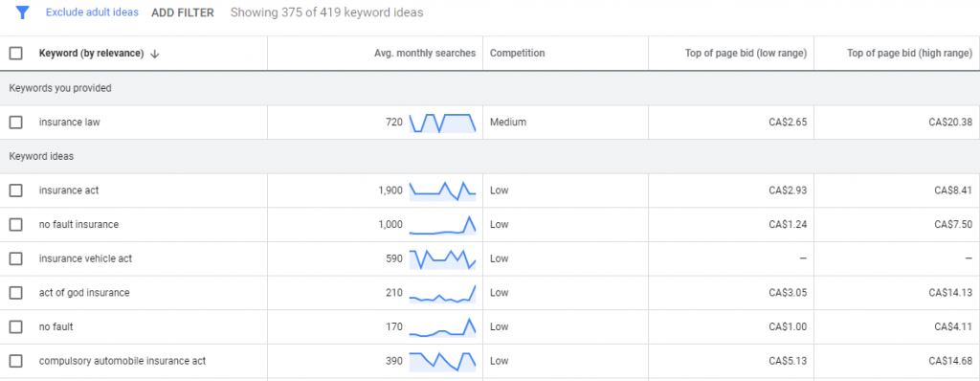Click the keyword no fault insurance

(78, 224)
